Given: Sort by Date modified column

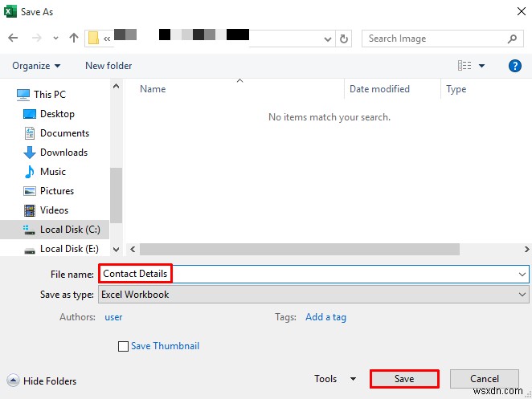Looking at the screenshot, I should [x=379, y=89].
